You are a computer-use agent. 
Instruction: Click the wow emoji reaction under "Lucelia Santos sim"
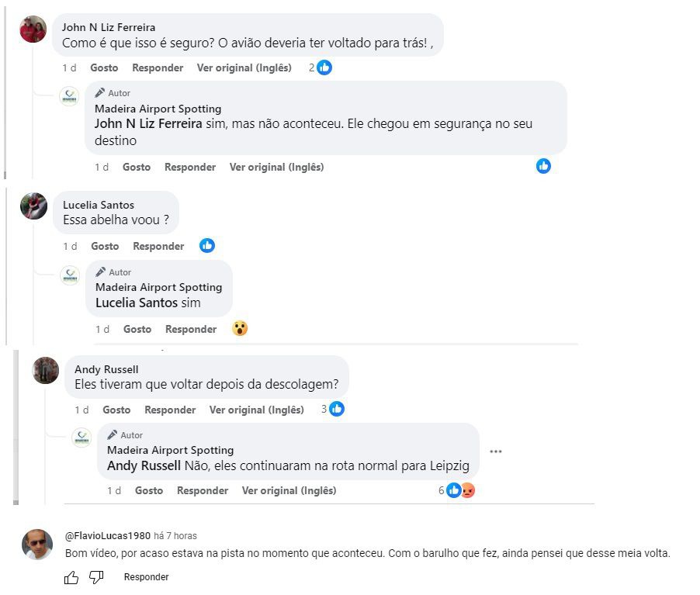coord(240,329)
